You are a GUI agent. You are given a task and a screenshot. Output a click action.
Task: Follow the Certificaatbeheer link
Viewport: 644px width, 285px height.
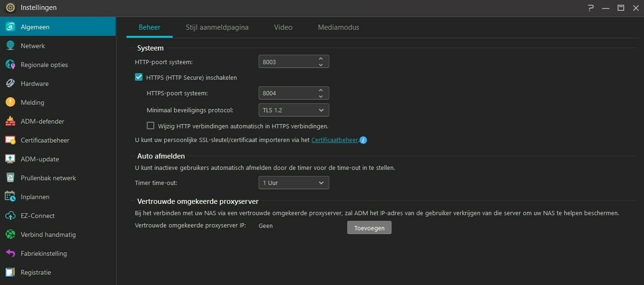[335, 140]
